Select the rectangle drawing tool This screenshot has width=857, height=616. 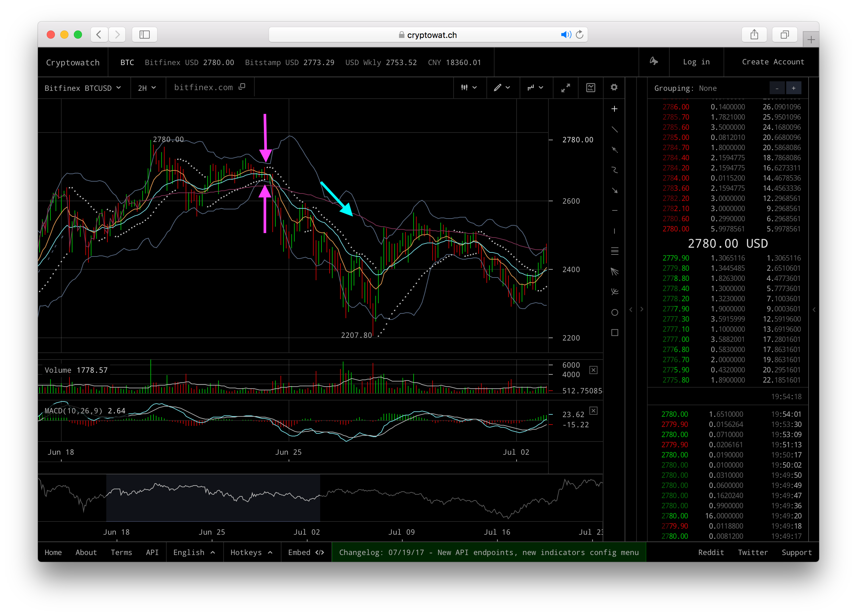[x=614, y=332]
